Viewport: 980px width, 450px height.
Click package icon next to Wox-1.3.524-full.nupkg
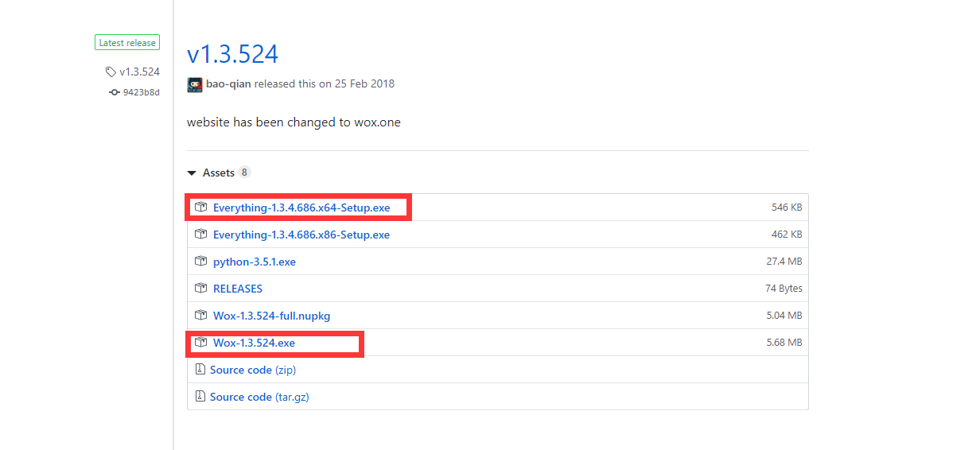pos(200,316)
